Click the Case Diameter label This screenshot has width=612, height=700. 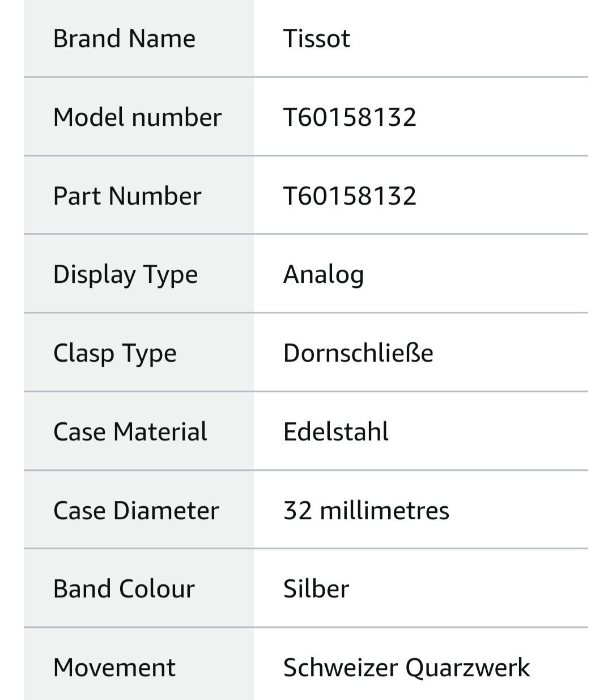pos(136,511)
